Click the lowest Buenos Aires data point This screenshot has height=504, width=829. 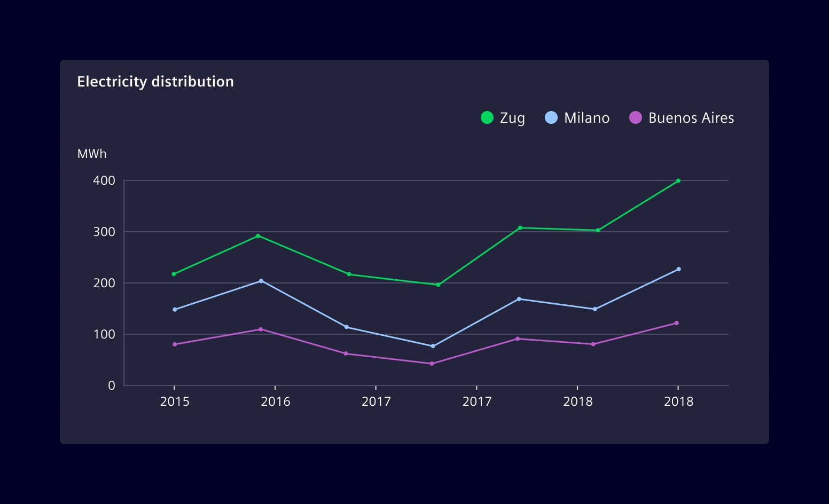[x=432, y=363]
